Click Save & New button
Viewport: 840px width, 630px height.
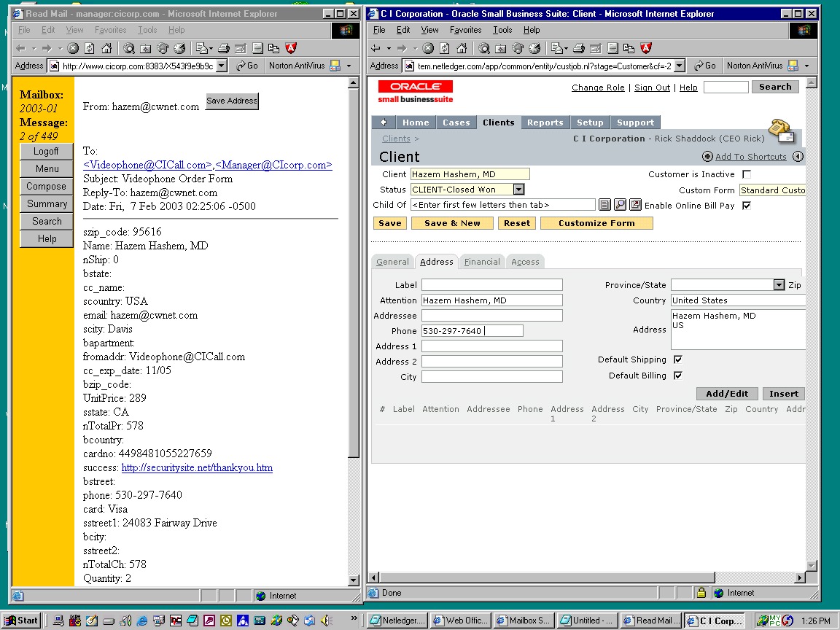[451, 223]
